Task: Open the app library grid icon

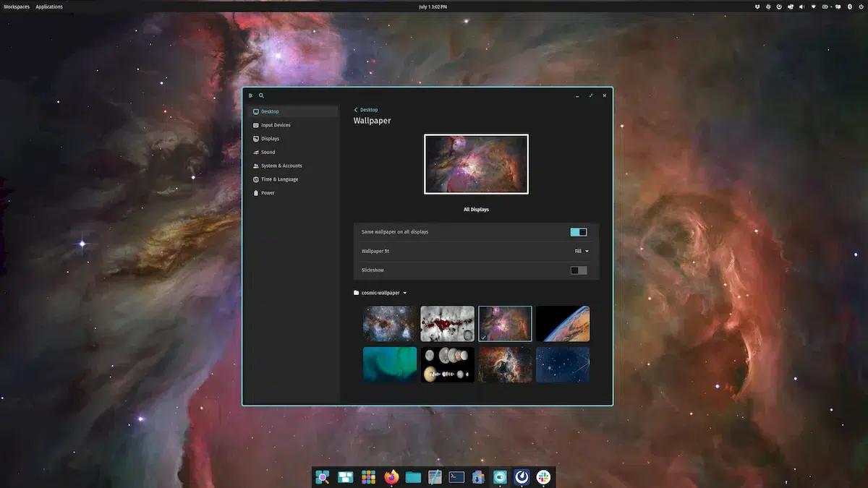Action: tap(369, 477)
